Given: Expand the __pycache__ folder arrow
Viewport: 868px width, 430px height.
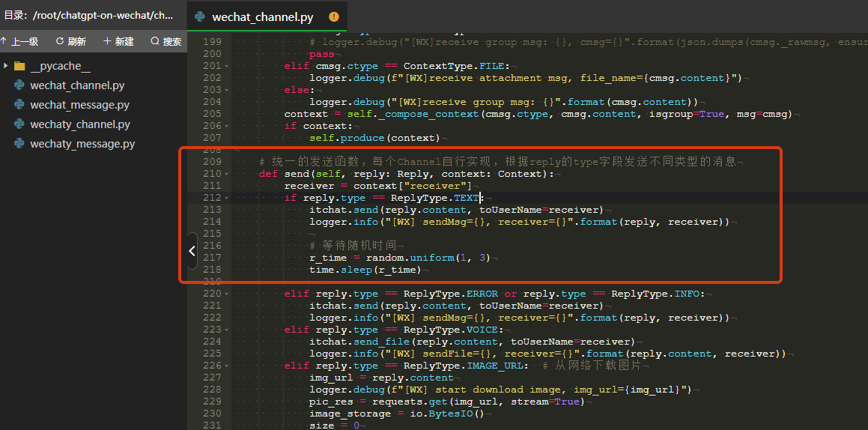Looking at the screenshot, I should pos(5,67).
